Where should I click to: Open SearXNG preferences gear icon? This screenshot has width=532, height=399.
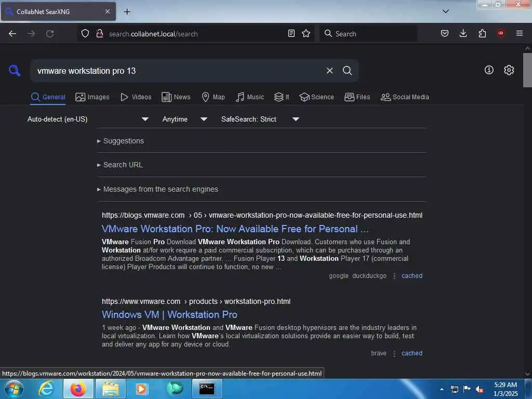pos(509,70)
